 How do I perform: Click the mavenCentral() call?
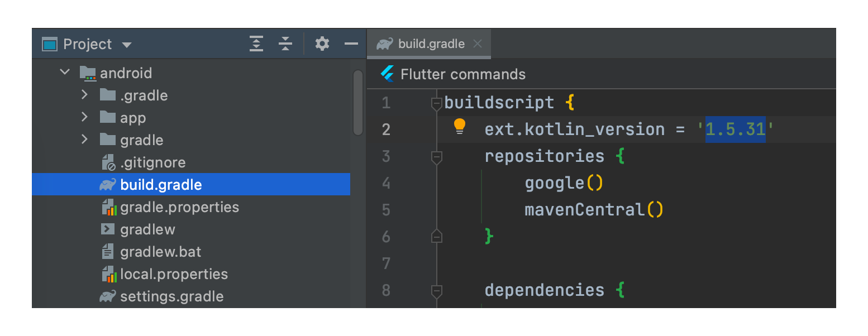pyautogui.click(x=594, y=210)
